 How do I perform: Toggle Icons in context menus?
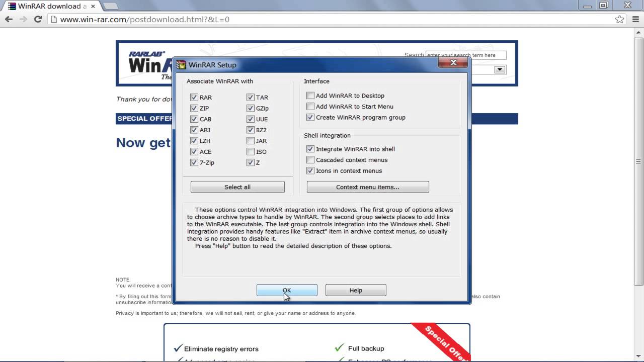[x=310, y=170]
